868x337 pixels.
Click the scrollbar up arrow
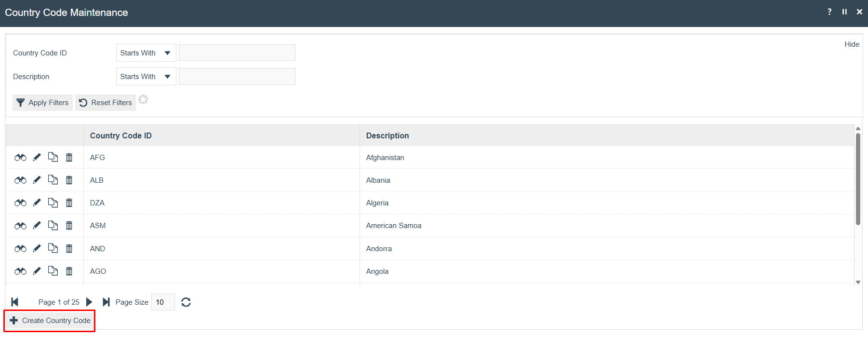point(858,128)
